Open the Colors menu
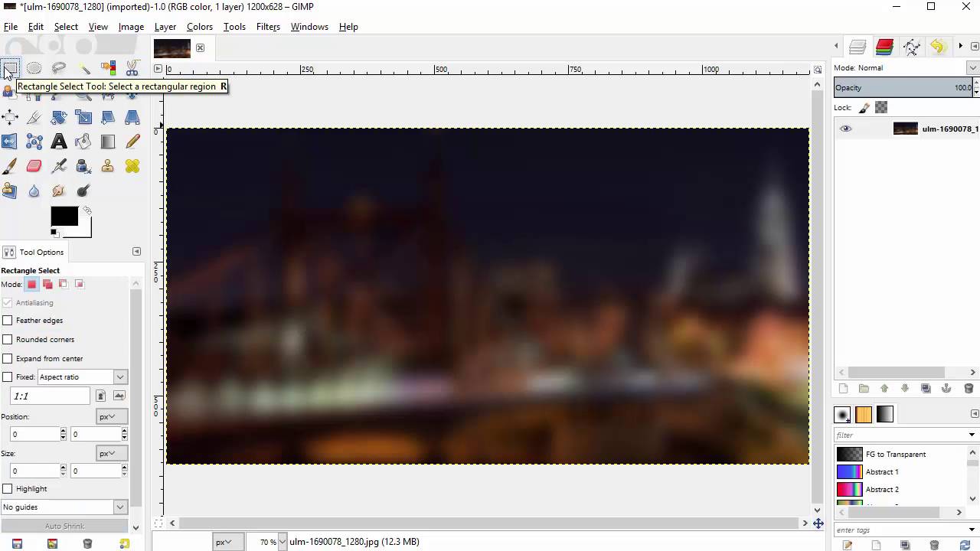Screen dimensions: 980x551 [x=199, y=27]
